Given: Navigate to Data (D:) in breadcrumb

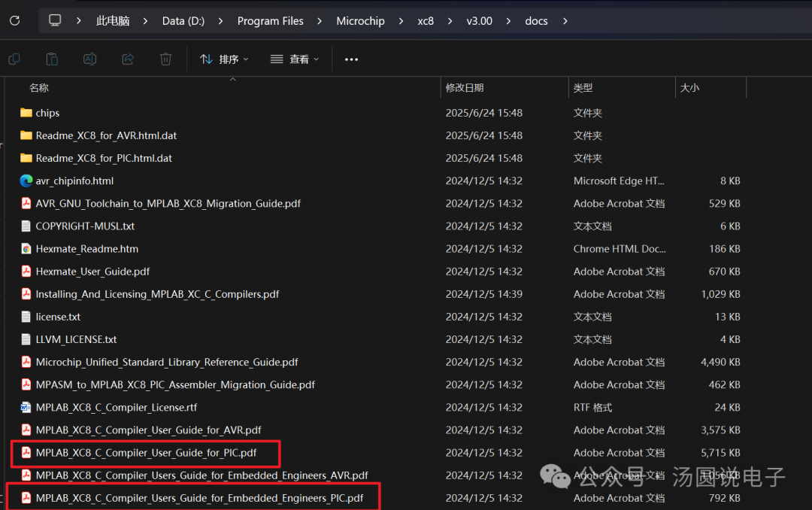Looking at the screenshot, I should (x=183, y=21).
